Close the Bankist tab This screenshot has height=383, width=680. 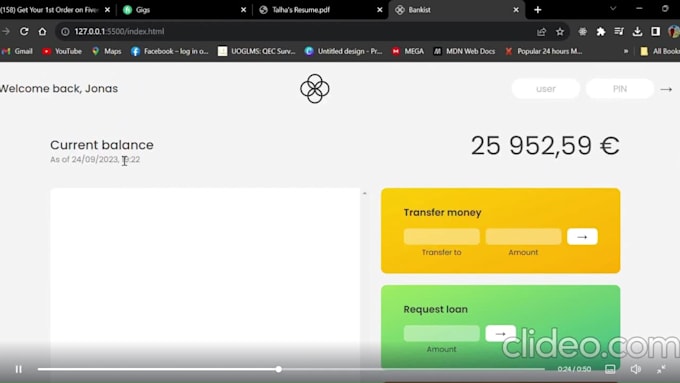point(516,10)
